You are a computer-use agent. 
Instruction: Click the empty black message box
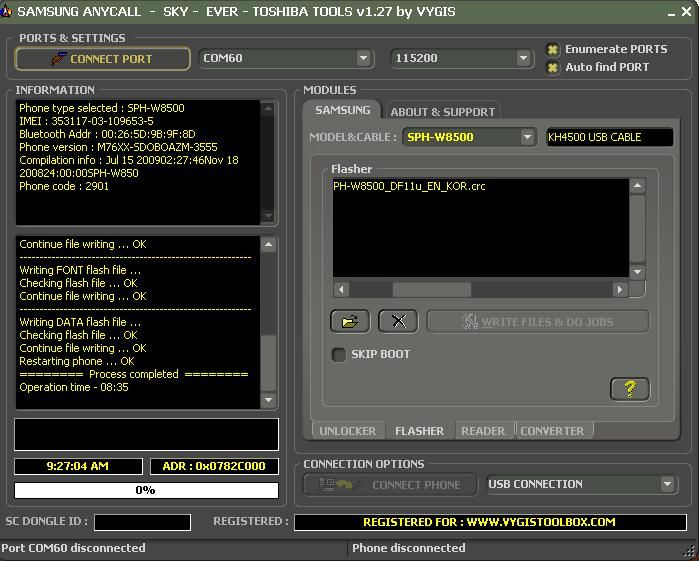point(146,434)
